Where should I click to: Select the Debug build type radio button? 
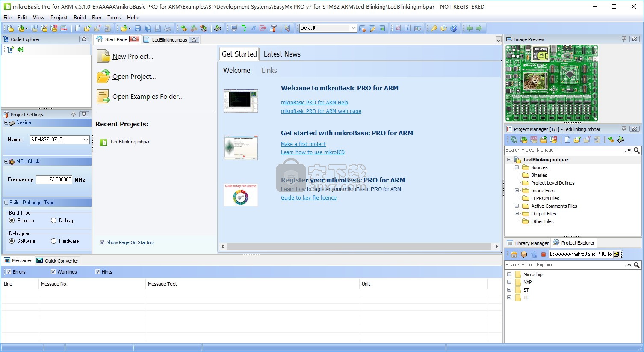53,221
